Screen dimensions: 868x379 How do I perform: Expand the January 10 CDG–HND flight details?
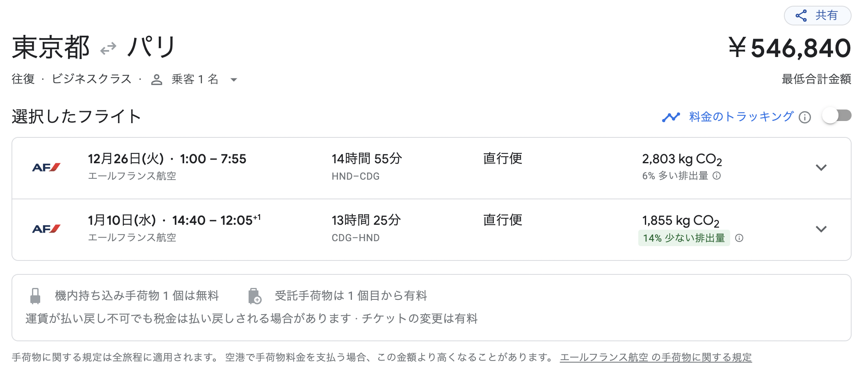821,229
